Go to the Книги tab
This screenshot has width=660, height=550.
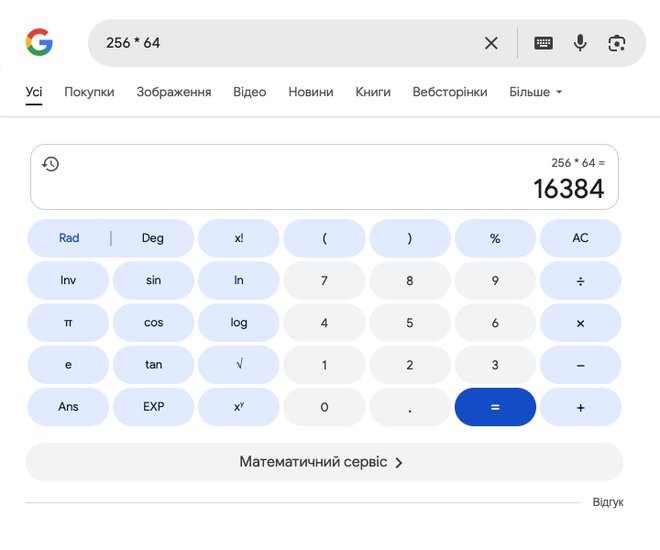(373, 92)
